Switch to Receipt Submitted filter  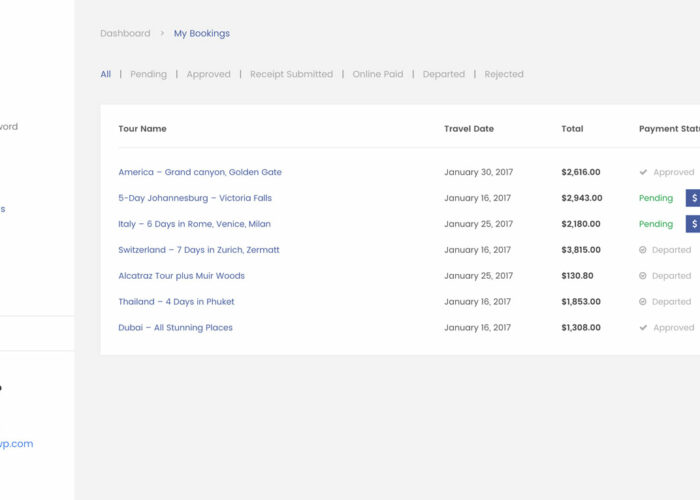[x=291, y=74]
